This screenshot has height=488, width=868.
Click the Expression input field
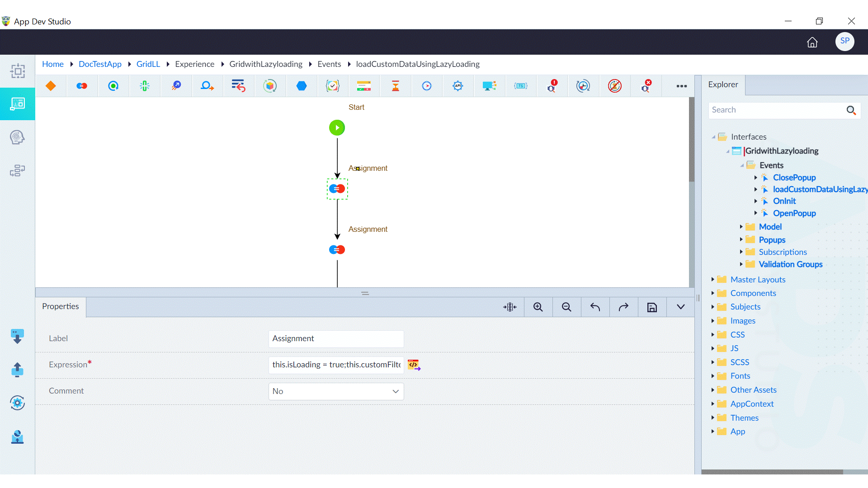tap(336, 365)
